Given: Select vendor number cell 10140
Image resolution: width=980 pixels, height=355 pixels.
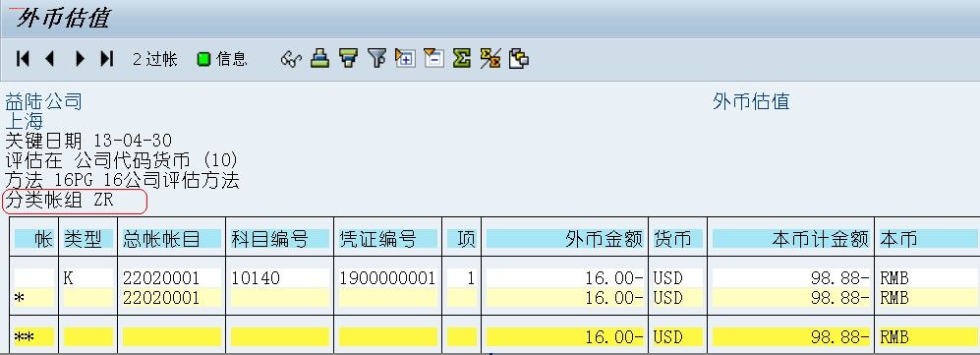Looking at the screenshot, I should 279,278.
